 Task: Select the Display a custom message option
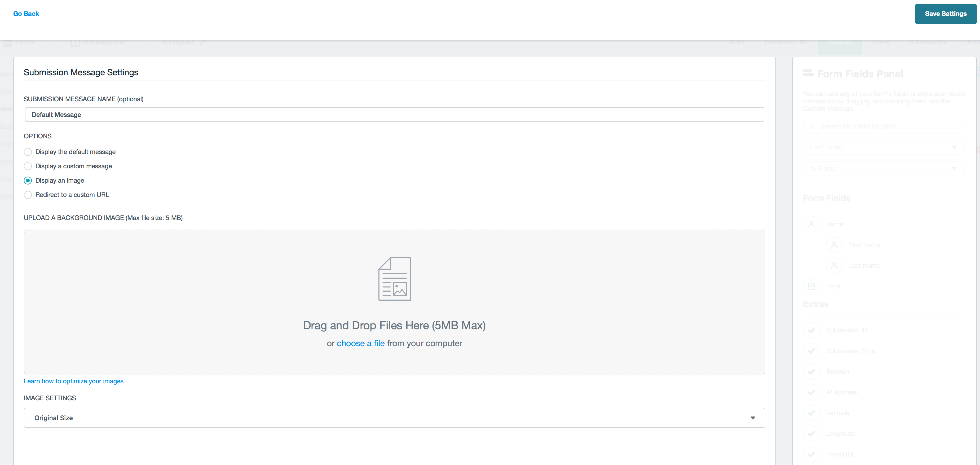(28, 166)
